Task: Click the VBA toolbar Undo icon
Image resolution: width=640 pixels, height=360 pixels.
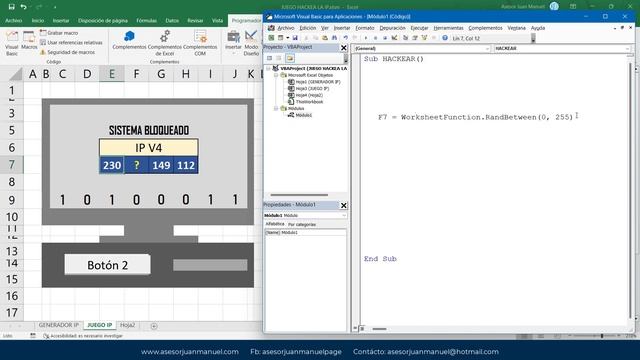Action: pyautogui.click(x=345, y=38)
